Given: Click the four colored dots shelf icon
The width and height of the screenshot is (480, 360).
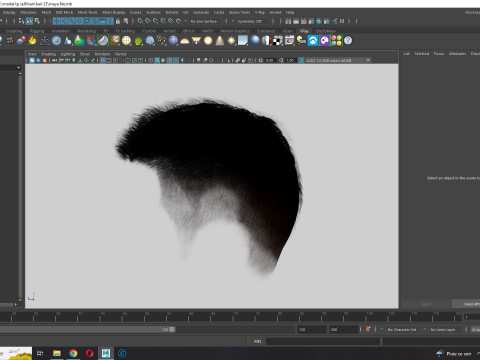Looking at the screenshot, I should [337, 41].
